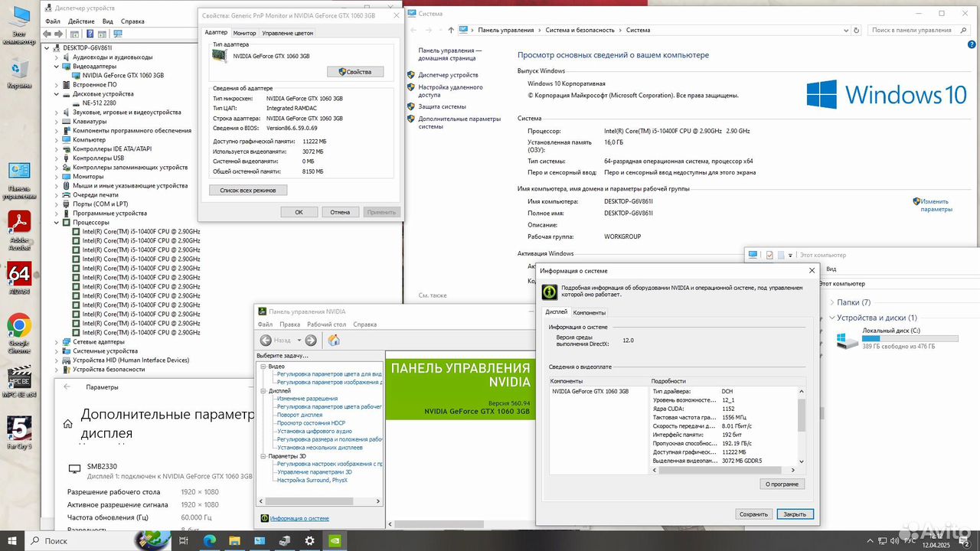Screen dimensions: 980x551
Task: Collapse the Процессоры node in Device Manager
Action: click(56, 223)
